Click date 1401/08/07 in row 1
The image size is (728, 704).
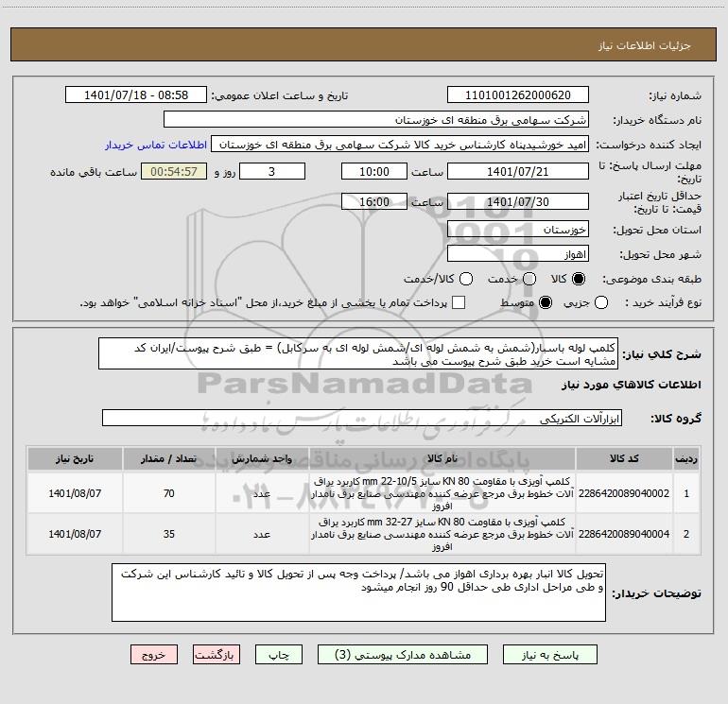75,493
